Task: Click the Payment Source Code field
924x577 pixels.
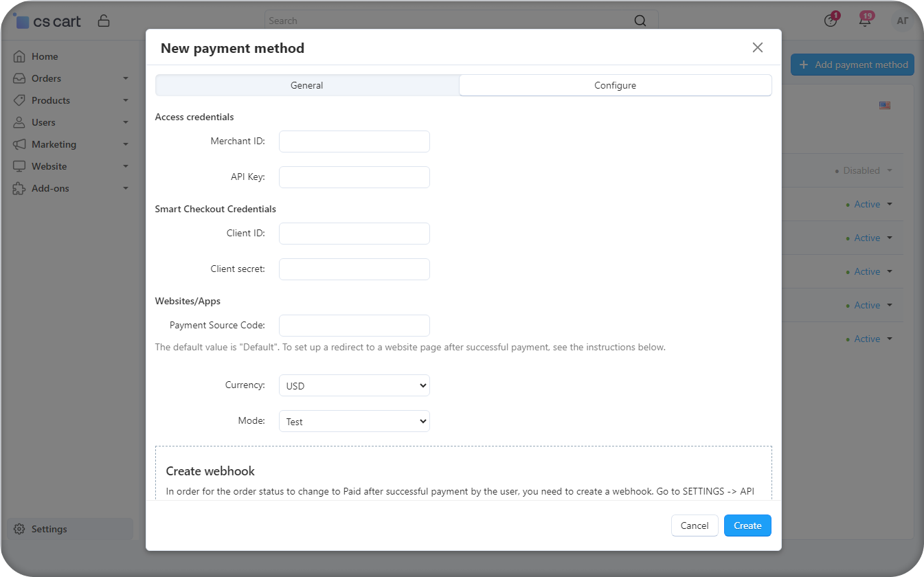Action: pos(354,326)
